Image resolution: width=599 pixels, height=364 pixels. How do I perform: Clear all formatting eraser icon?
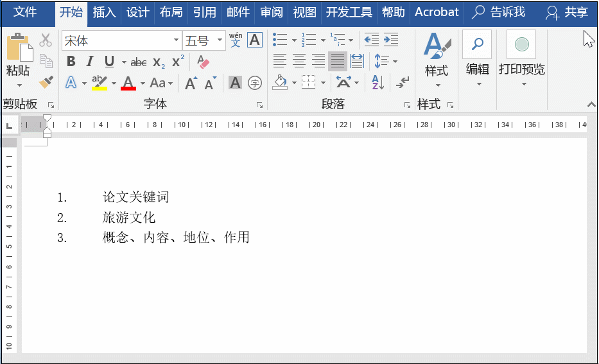pyautogui.click(x=203, y=62)
